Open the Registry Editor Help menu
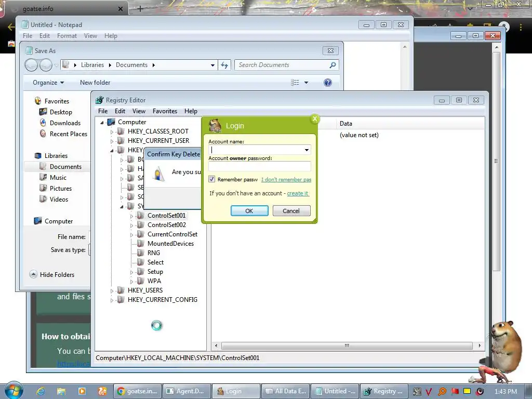The image size is (532, 399). (191, 111)
